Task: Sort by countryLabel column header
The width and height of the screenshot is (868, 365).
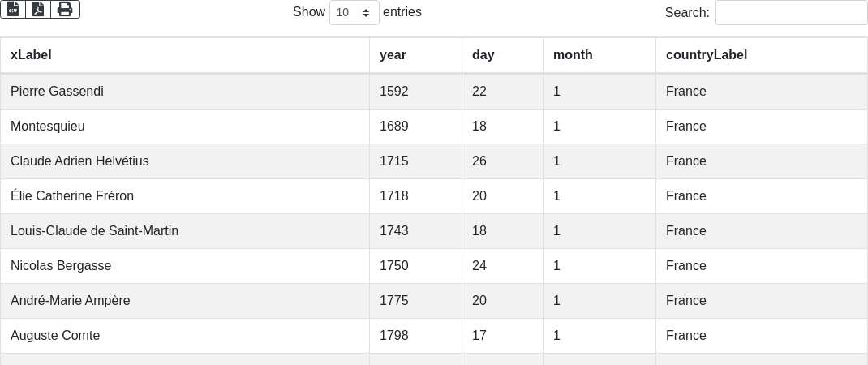Action: coord(762,55)
